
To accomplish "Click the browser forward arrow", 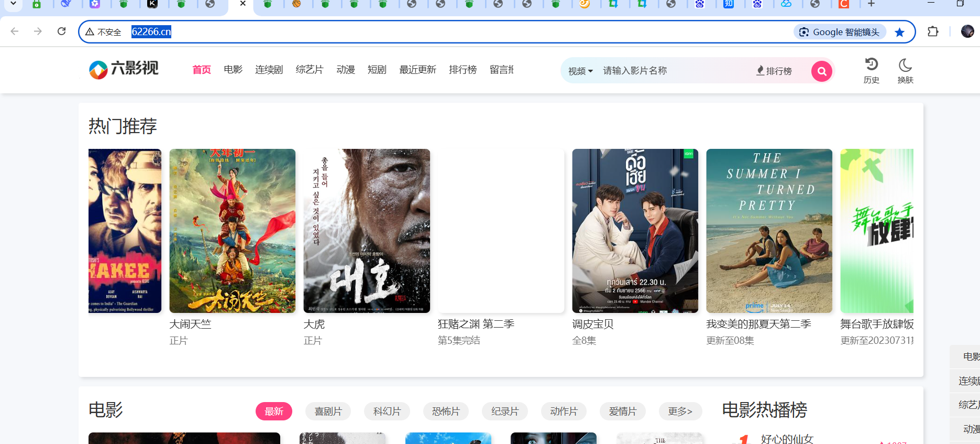I will [38, 31].
